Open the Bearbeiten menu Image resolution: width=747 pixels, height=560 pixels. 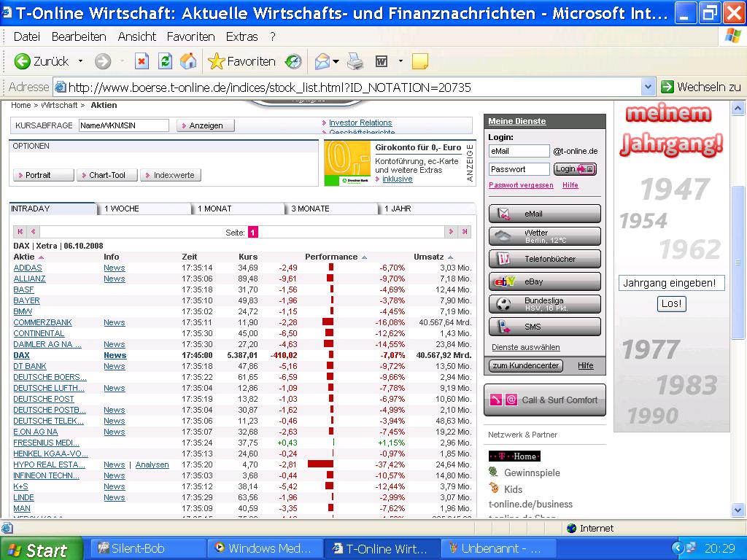point(79,36)
